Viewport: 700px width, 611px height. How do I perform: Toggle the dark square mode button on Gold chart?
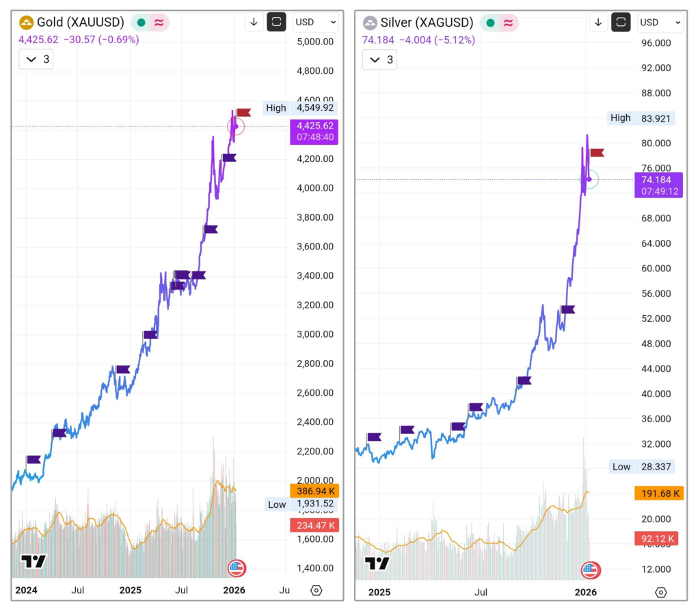[276, 22]
